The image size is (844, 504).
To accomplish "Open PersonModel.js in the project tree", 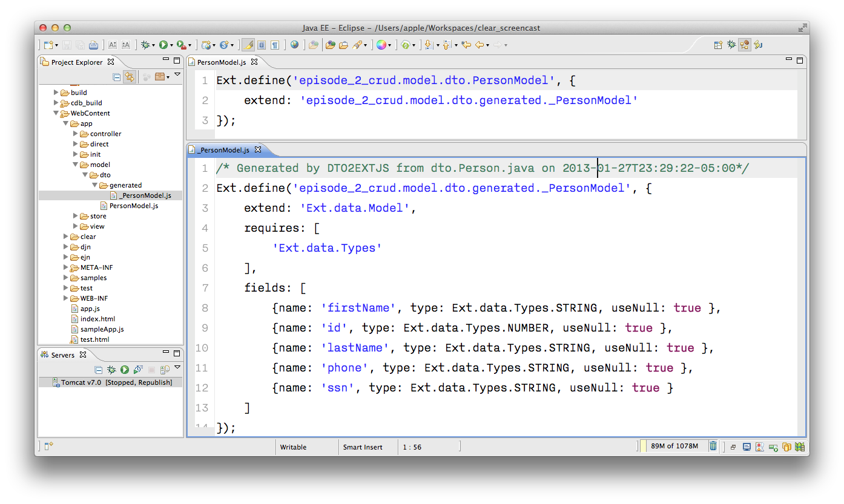I will pyautogui.click(x=133, y=206).
